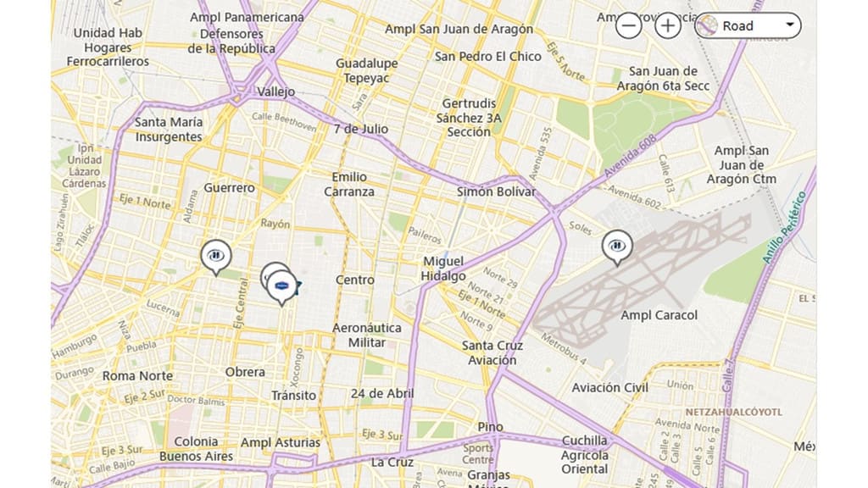Image resolution: width=868 pixels, height=488 pixels.
Task: Click the zoom out minus button
Action: [629, 25]
